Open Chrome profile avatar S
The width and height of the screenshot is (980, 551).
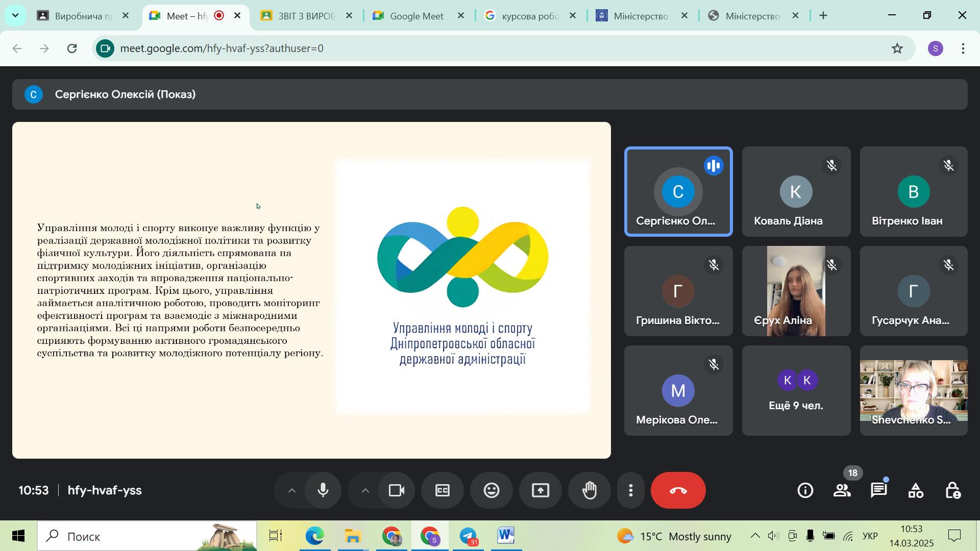[x=936, y=48]
